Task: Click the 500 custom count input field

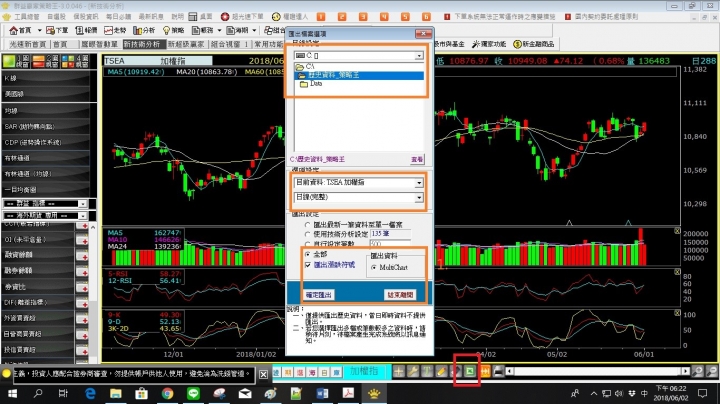Action: (390, 244)
